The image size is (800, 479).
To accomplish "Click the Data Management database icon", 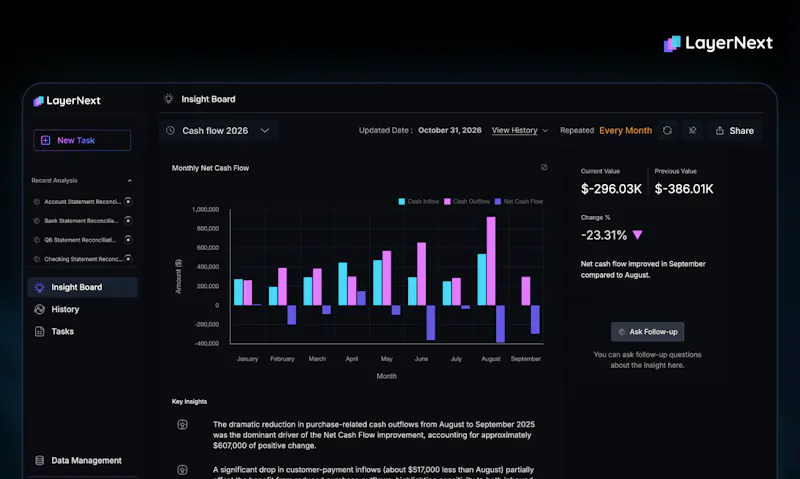I will pyautogui.click(x=39, y=461).
